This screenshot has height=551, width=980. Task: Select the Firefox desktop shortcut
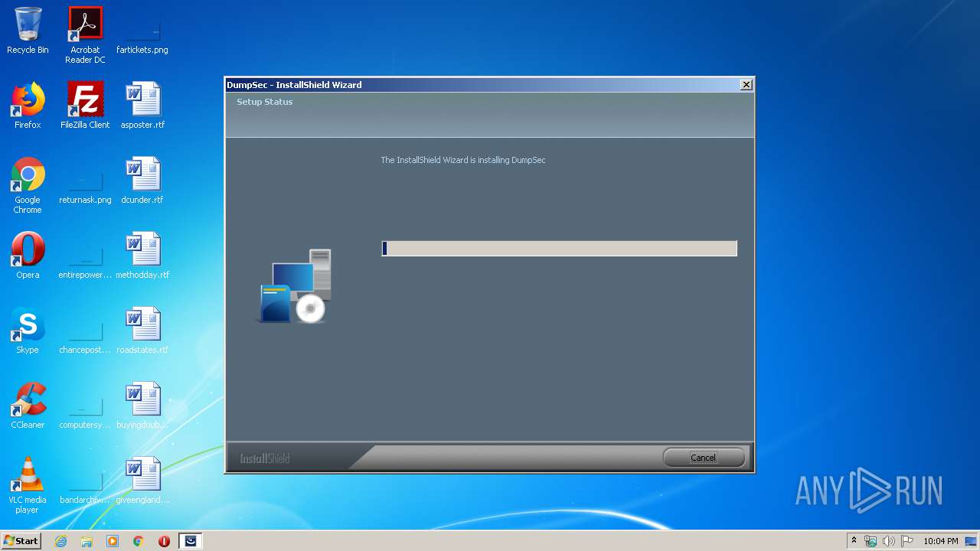(x=28, y=106)
